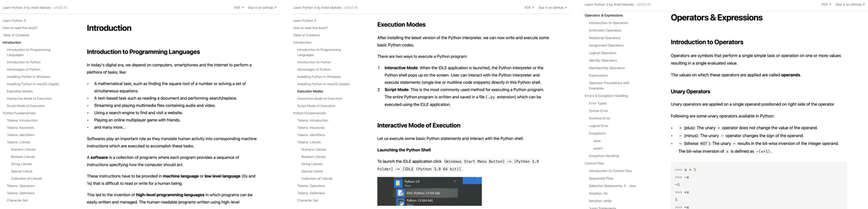Open 'Introduction to Python' in Introduction page sidebar
Viewport: 868px width, 209px height.
(x=24, y=62)
